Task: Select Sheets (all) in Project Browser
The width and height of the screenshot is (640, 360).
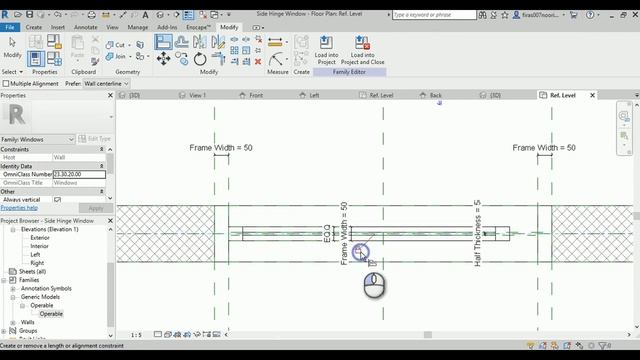Action: coord(32,271)
